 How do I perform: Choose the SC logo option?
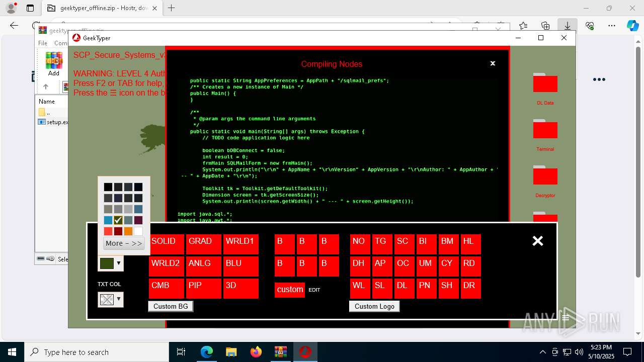click(405, 244)
